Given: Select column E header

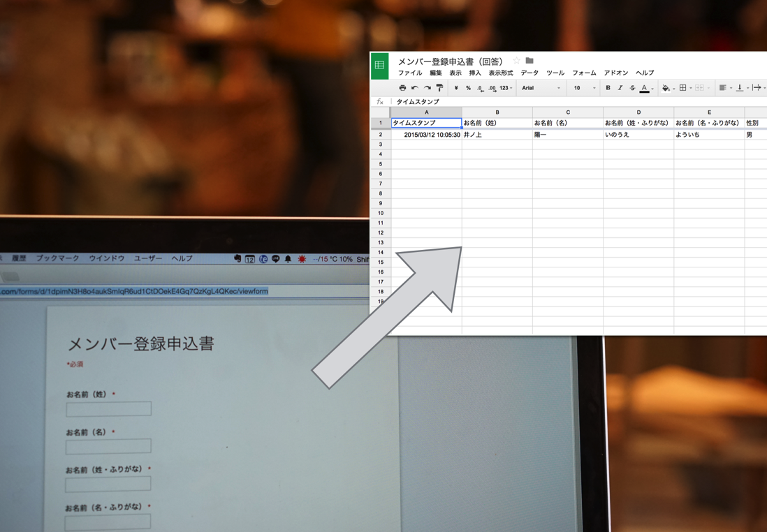Looking at the screenshot, I should point(709,112).
